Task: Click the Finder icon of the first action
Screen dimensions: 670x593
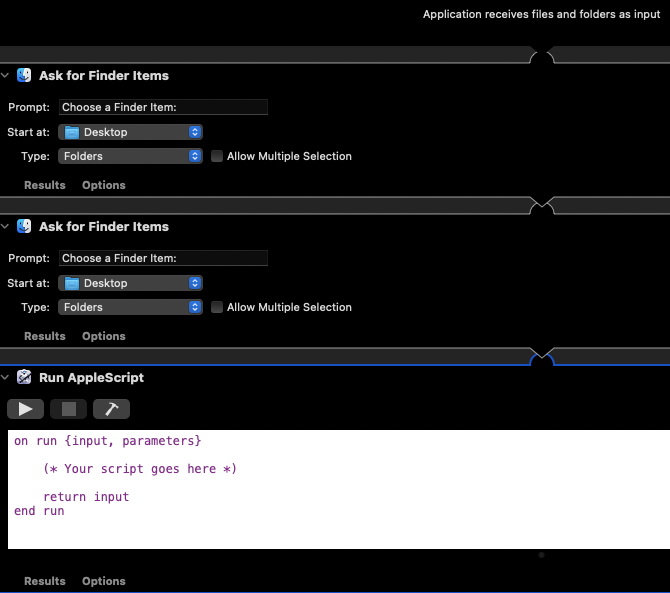Action: pos(24,75)
